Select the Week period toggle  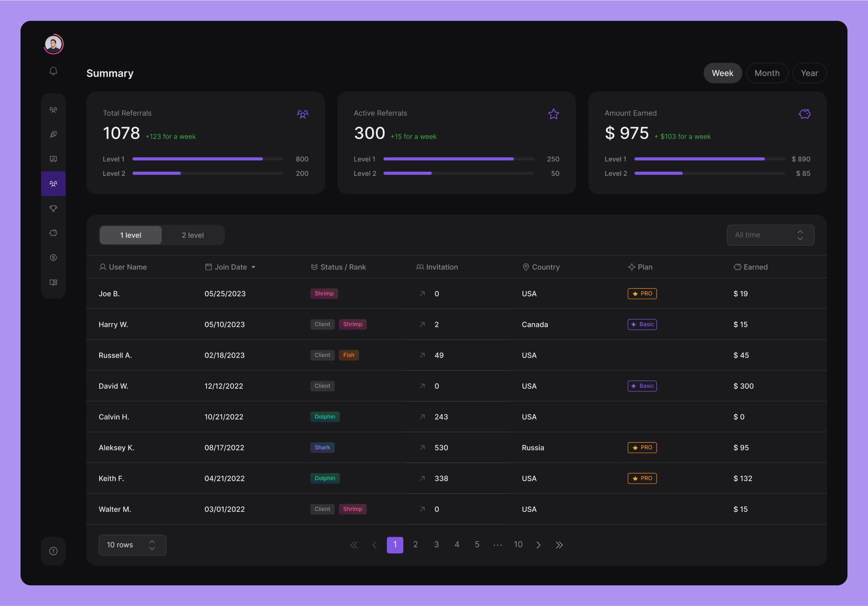[722, 73]
